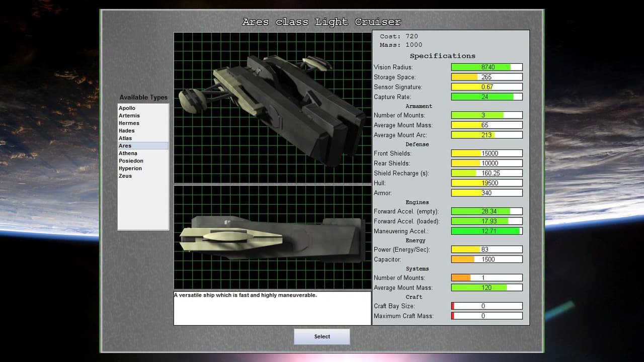Click Power bar showing 83

point(487,249)
